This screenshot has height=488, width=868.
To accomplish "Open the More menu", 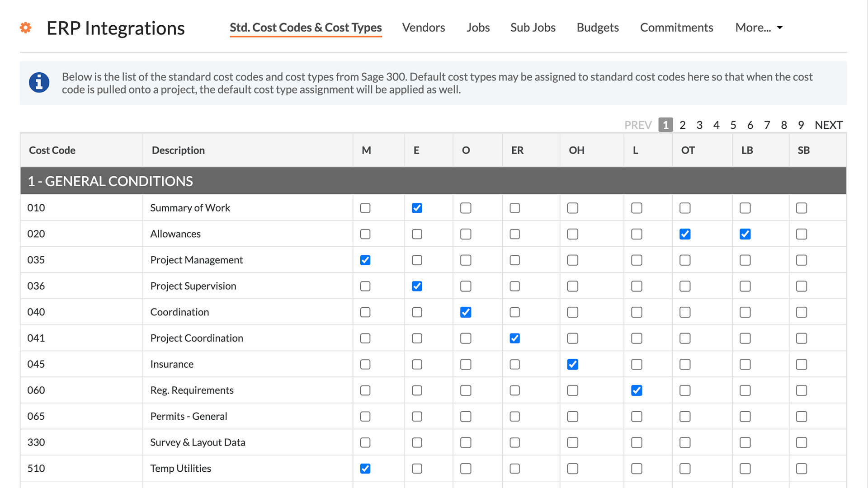I will point(758,28).
